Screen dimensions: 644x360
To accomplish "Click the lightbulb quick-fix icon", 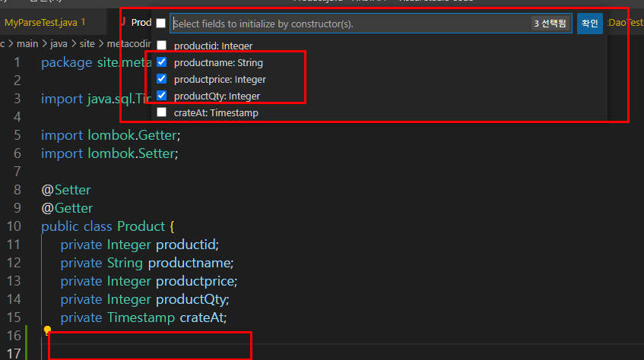I will tap(47, 330).
